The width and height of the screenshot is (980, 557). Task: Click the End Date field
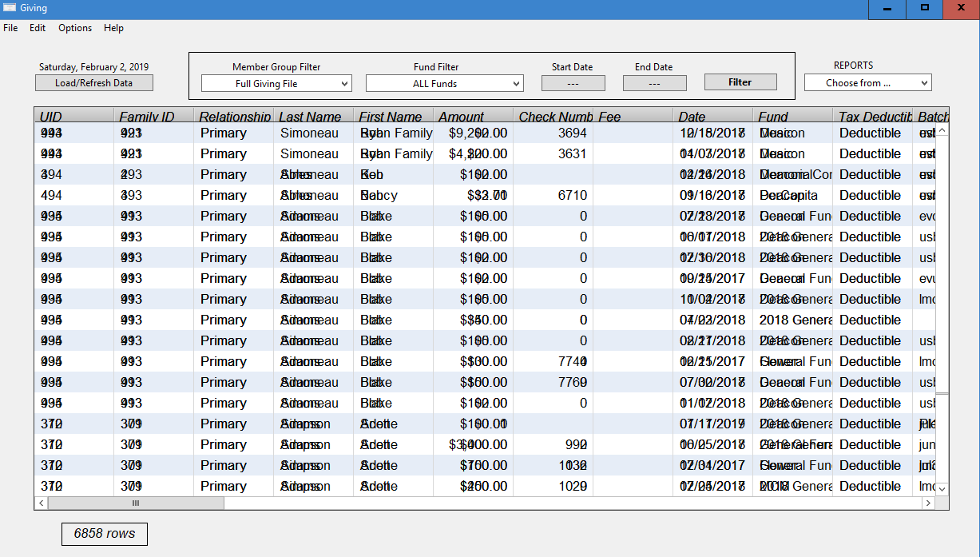(x=654, y=83)
